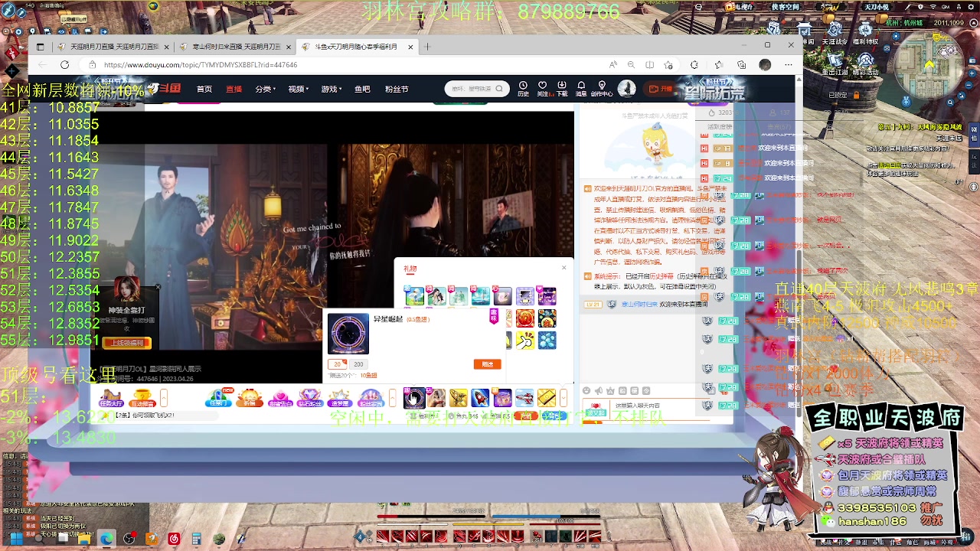
Task: Click the Douyu search box
Action: click(476, 89)
